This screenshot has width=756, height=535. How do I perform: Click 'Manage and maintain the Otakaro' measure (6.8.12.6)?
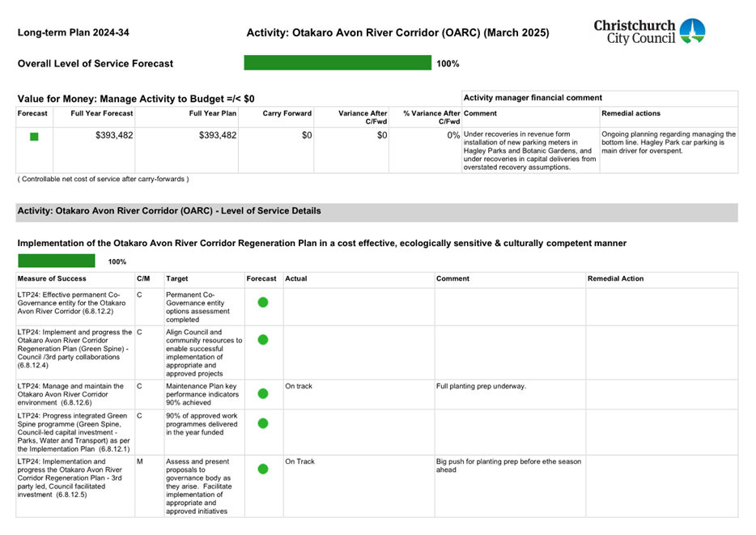click(x=70, y=394)
